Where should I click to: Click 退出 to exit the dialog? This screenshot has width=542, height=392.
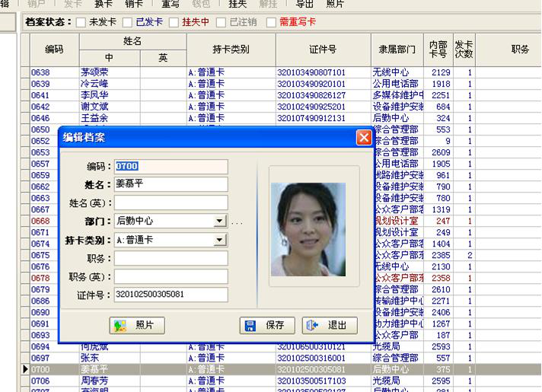pos(330,326)
